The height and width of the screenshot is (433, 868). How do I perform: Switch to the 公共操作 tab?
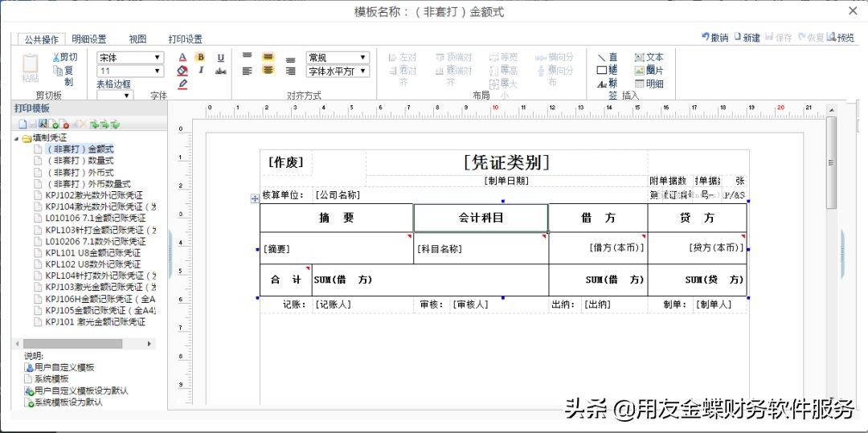42,39
